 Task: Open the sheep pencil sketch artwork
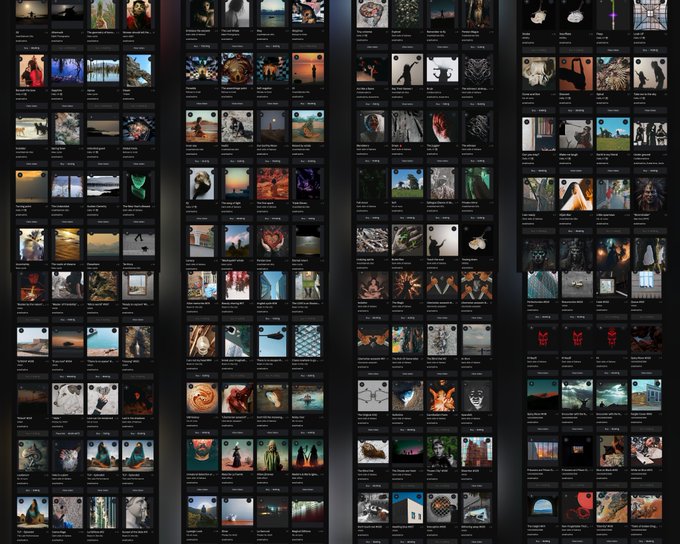pos(67,399)
